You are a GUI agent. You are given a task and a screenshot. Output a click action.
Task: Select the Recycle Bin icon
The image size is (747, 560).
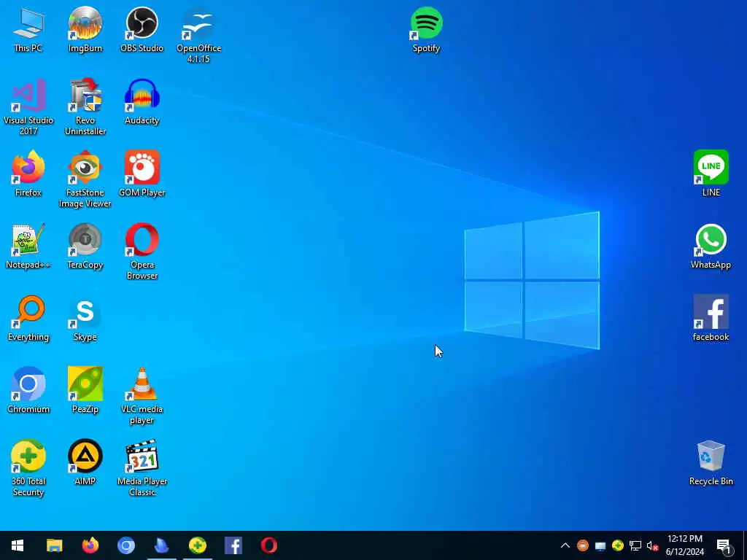pos(711,463)
